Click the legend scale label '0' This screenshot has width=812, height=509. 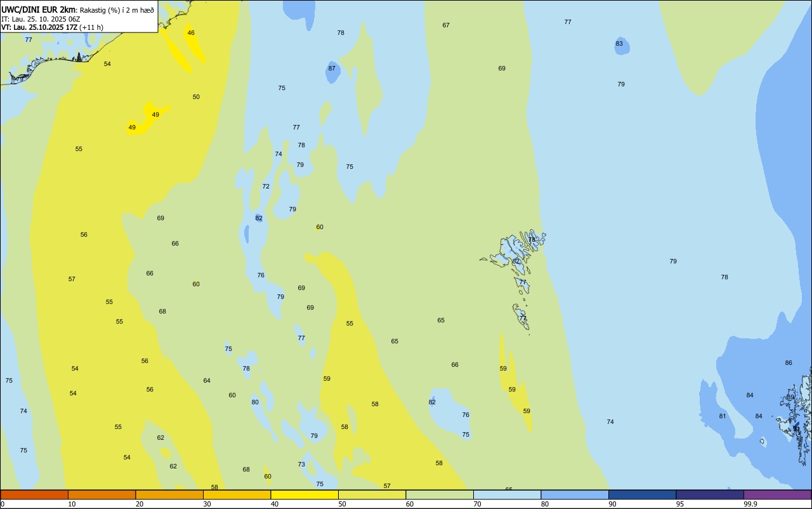[3, 504]
